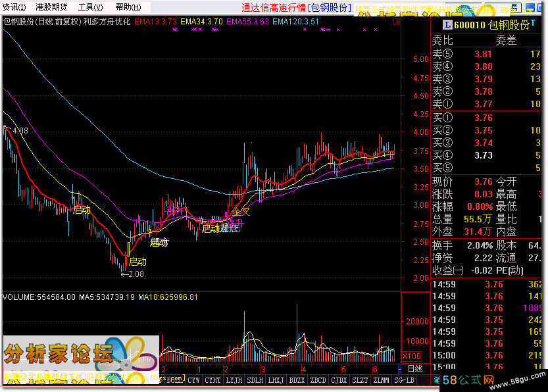
Task: Click month 6 on the time axis
Action: tap(375, 369)
